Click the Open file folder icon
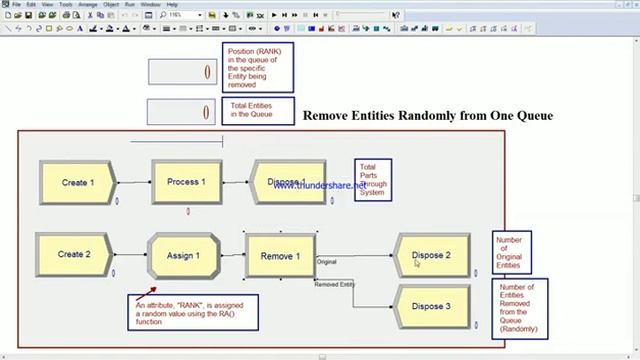Viewport: 640px width, 360px height. coord(18,15)
